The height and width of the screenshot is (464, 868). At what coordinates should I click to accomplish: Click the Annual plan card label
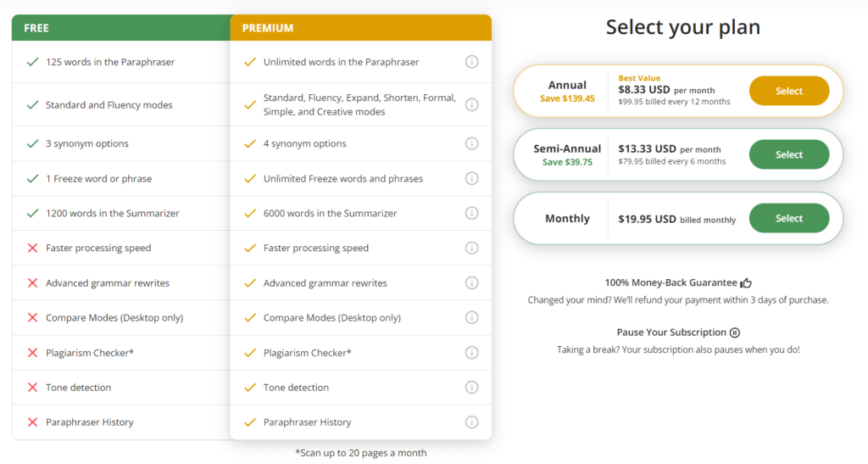click(567, 86)
